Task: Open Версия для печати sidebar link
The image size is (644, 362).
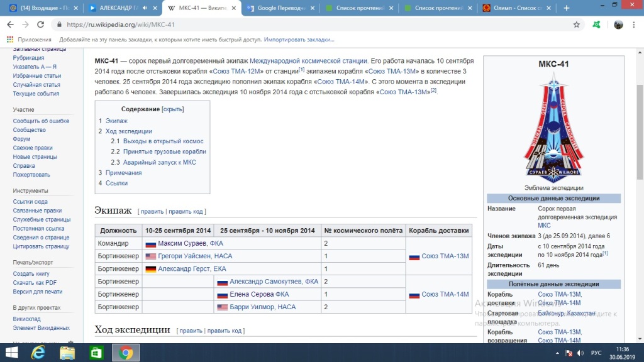Action: (x=37, y=292)
